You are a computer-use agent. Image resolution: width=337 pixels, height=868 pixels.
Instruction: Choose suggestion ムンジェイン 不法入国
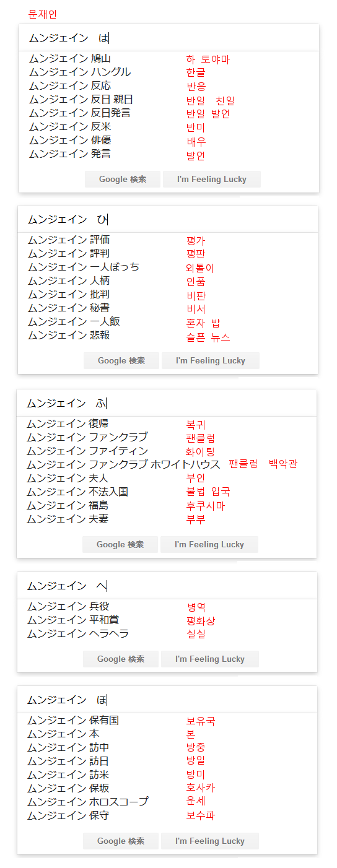pyautogui.click(x=77, y=492)
